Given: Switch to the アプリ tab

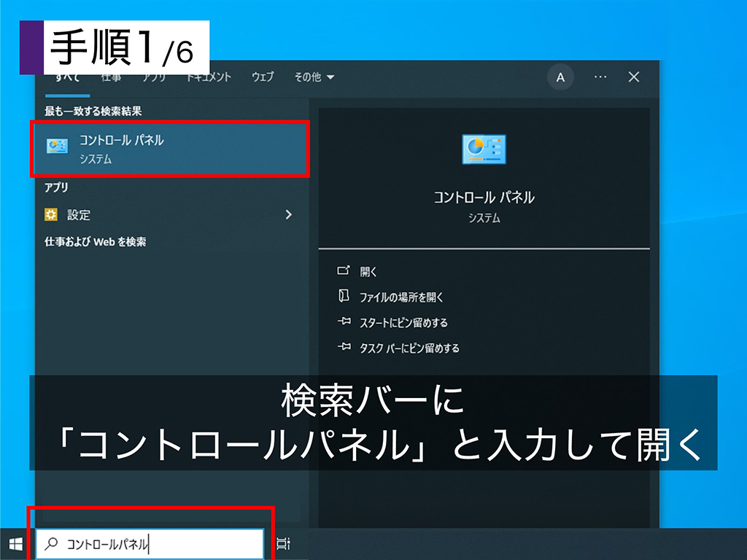Looking at the screenshot, I should pyautogui.click(x=155, y=77).
